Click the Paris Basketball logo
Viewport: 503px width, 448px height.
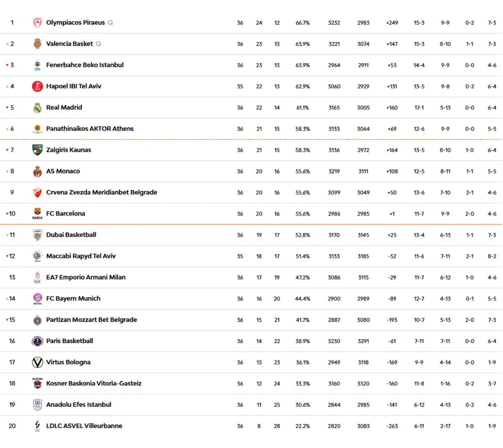pos(37,341)
